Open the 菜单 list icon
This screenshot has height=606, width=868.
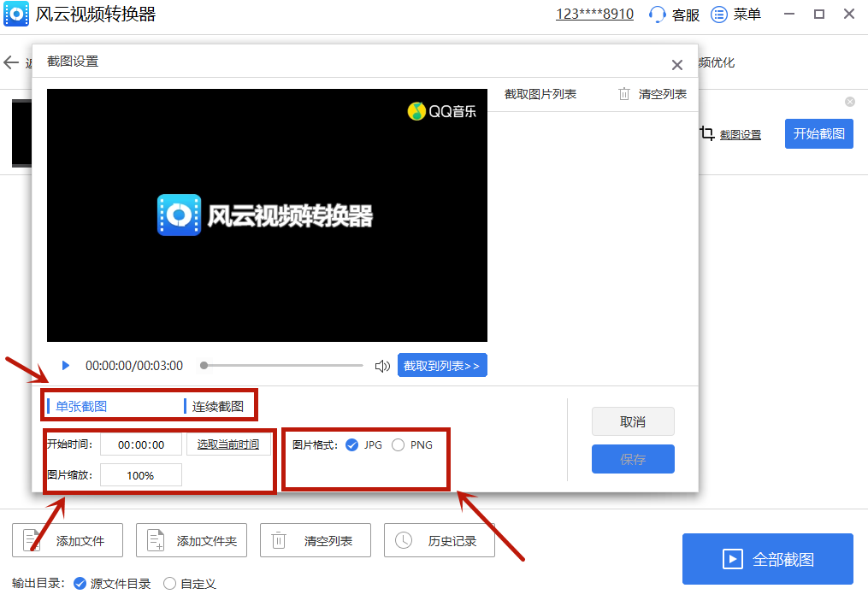point(718,15)
